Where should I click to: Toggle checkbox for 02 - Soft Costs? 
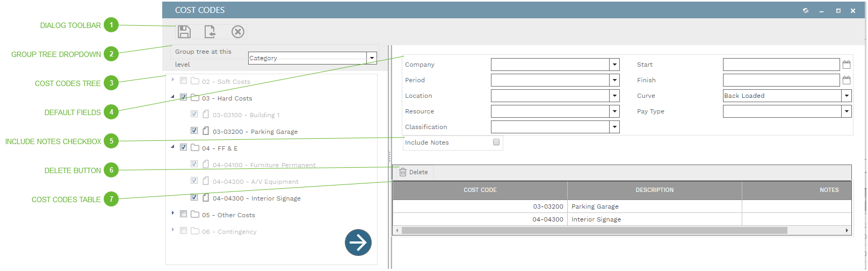(183, 81)
